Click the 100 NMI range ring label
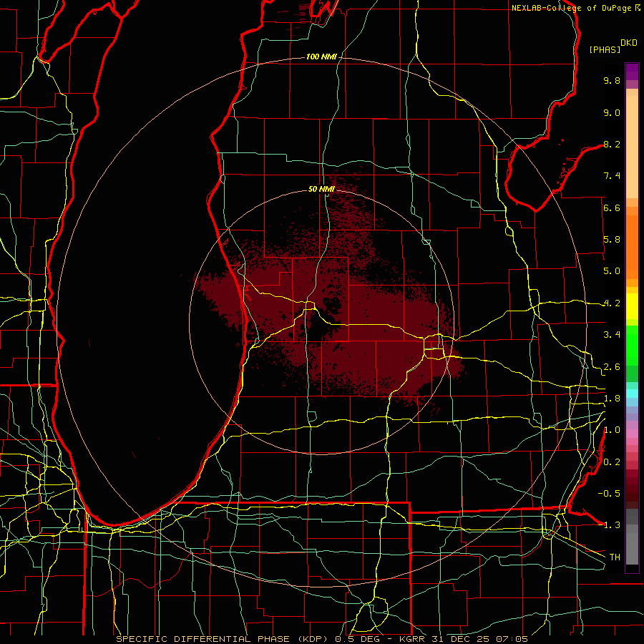 point(321,57)
